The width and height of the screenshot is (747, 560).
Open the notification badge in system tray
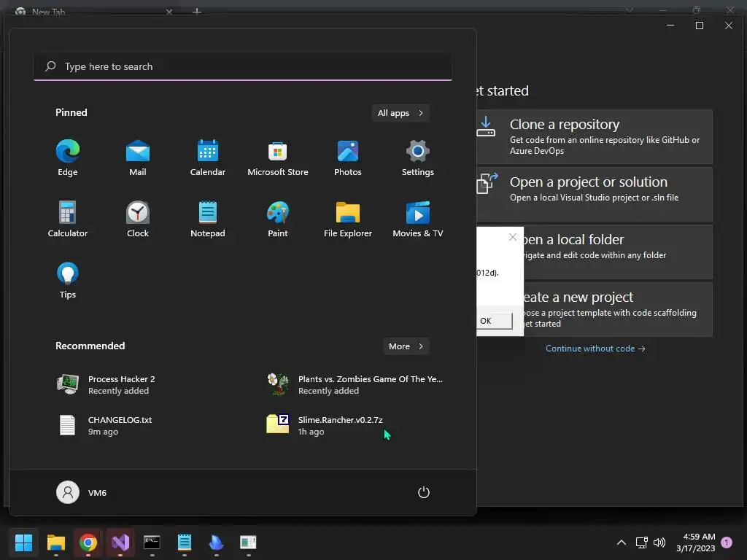727,542
